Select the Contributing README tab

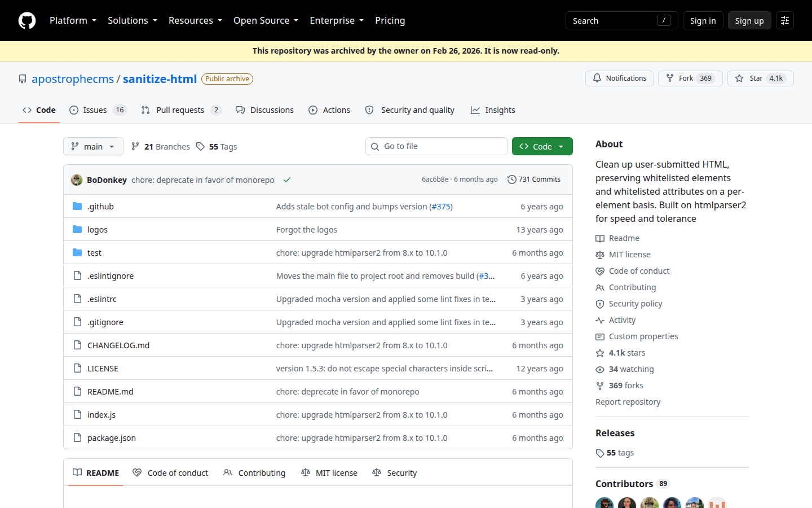(254, 473)
